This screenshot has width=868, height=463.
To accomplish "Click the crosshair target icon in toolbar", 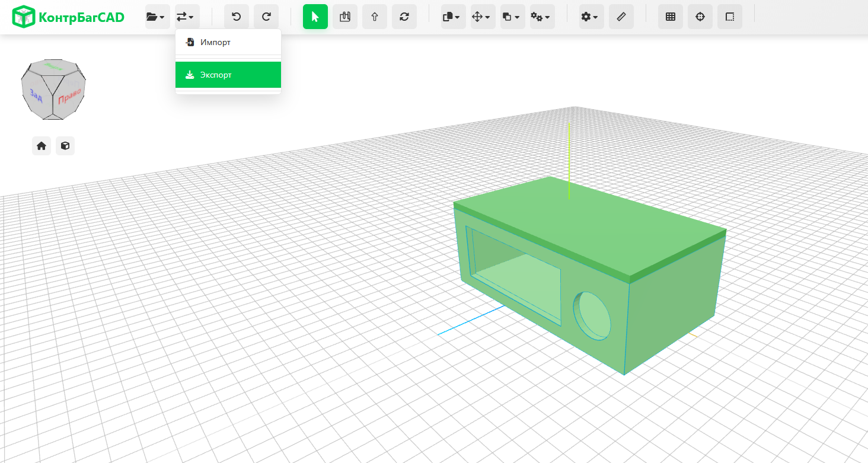I will pyautogui.click(x=700, y=17).
